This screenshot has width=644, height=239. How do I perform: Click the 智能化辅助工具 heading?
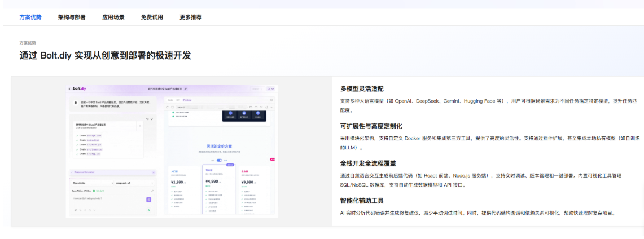[362, 201]
